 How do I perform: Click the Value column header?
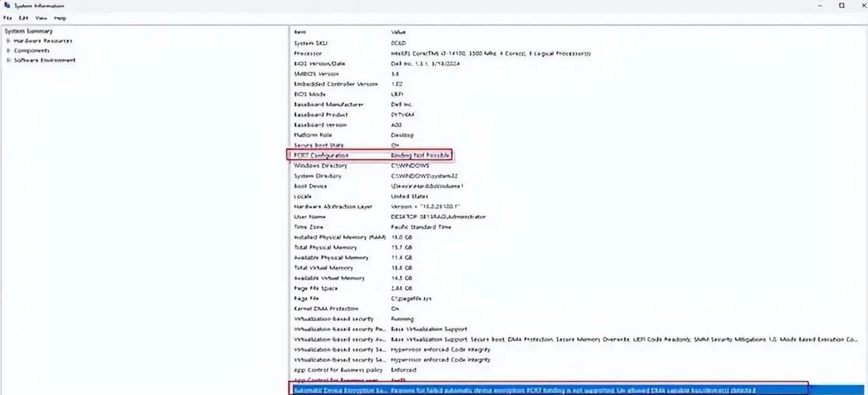click(x=399, y=32)
